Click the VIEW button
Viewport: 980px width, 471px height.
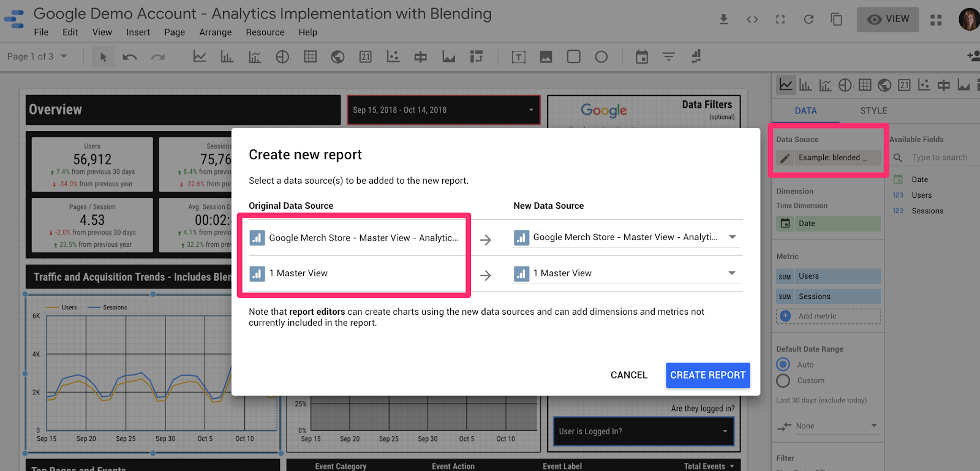click(x=888, y=20)
